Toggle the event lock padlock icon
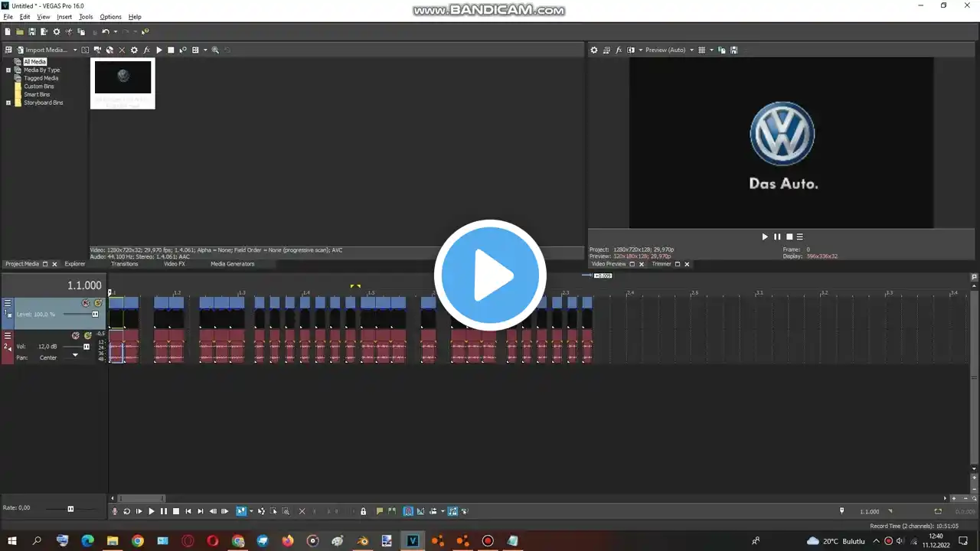The image size is (980, 551). (363, 511)
